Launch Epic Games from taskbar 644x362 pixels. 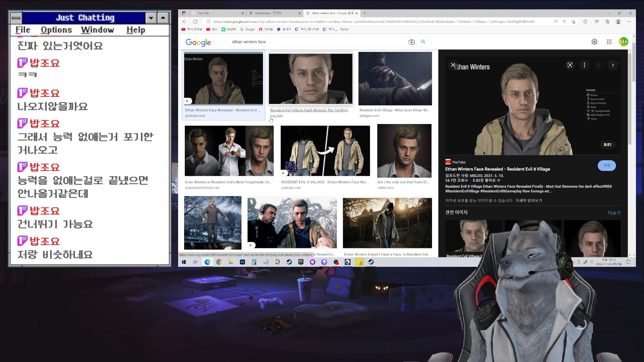pyautogui.click(x=301, y=262)
